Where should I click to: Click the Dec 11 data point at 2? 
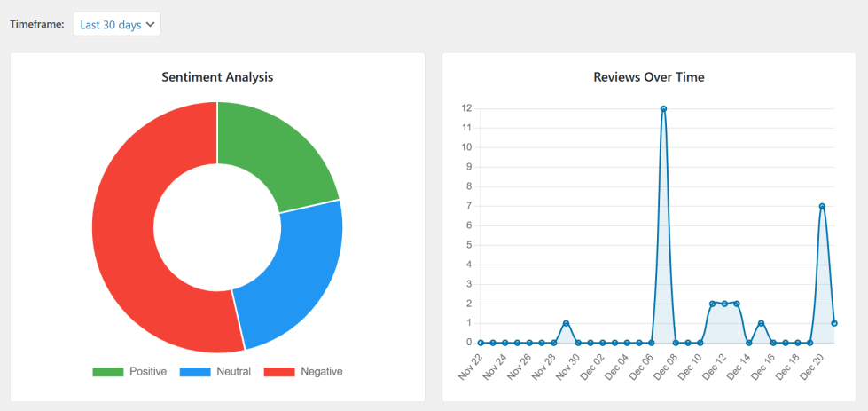[x=713, y=304]
